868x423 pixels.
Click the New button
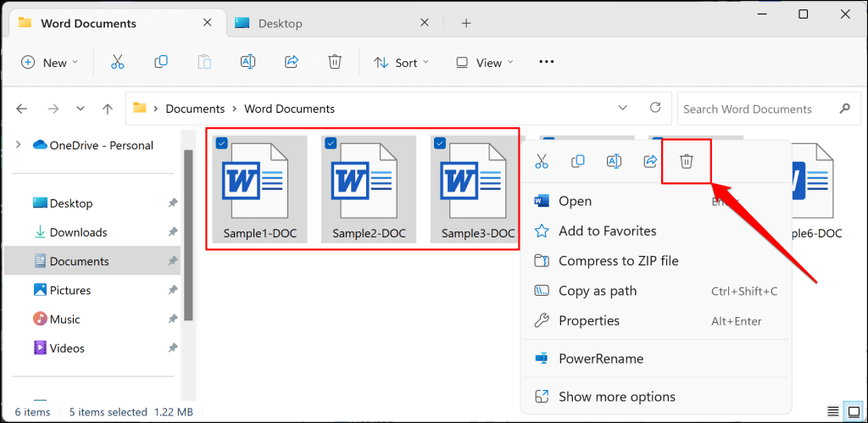coord(49,62)
